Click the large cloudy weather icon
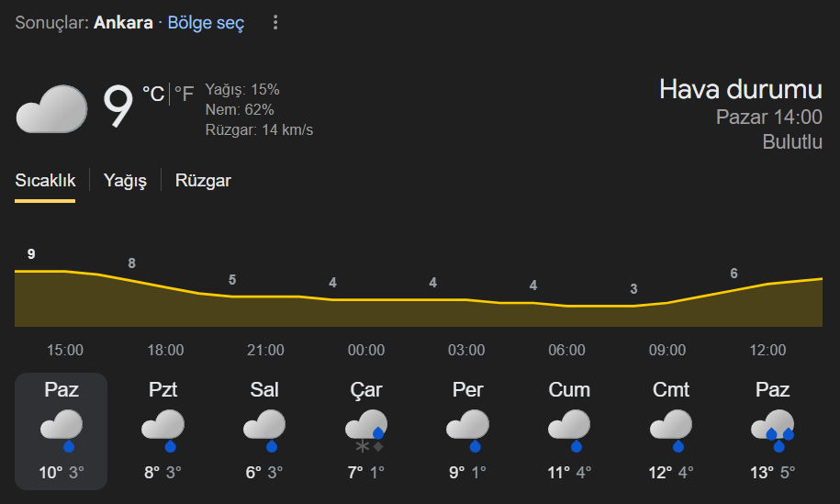 [51, 108]
